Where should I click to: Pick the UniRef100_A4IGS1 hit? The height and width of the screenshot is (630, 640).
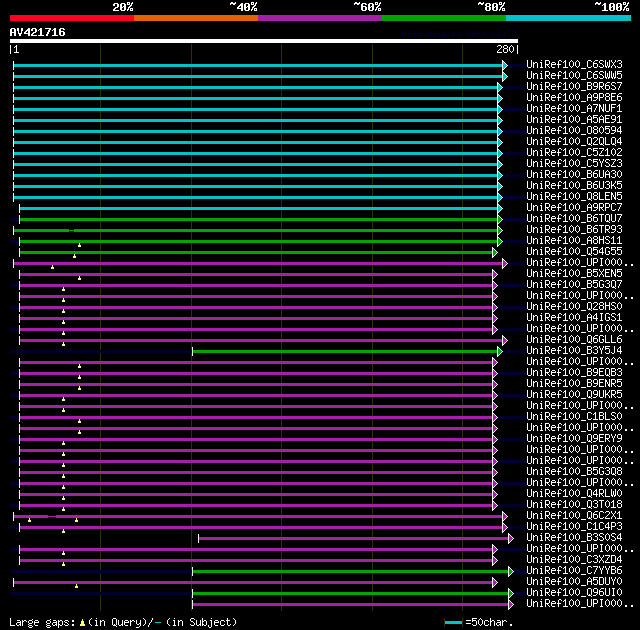pyautogui.click(x=574, y=318)
